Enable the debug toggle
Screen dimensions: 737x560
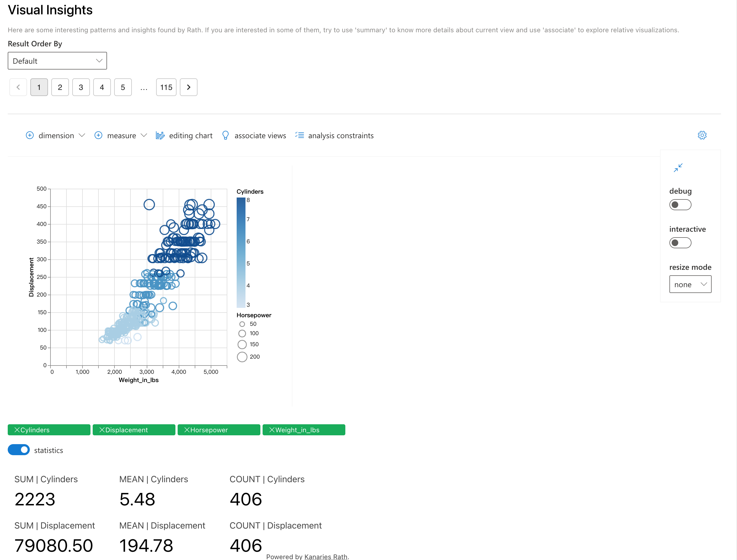(x=680, y=205)
